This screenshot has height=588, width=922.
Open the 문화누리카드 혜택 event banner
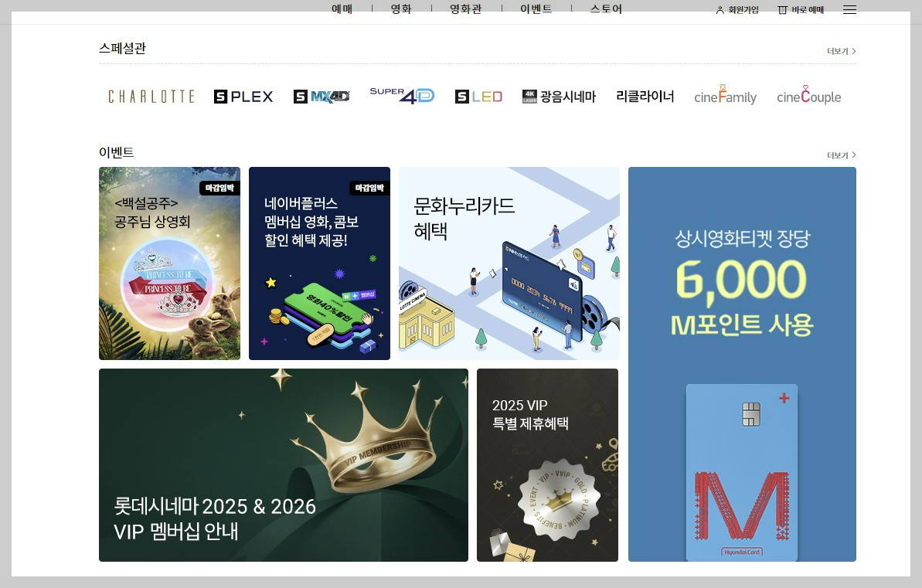(509, 263)
